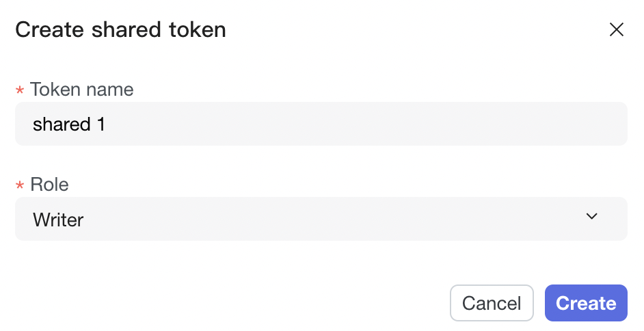The width and height of the screenshot is (644, 331).
Task: Place cursor after the "1" in token field
Action: tap(107, 124)
